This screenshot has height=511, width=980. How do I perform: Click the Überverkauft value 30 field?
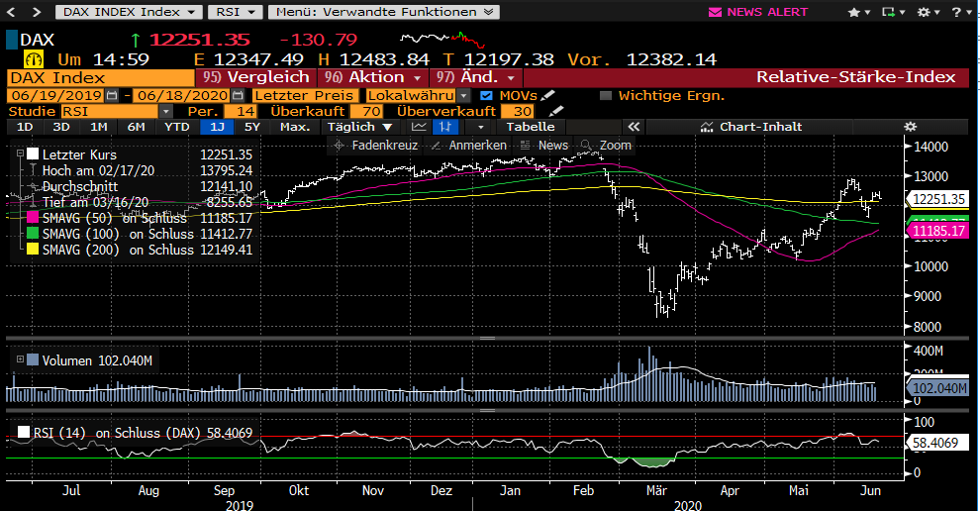[517, 111]
